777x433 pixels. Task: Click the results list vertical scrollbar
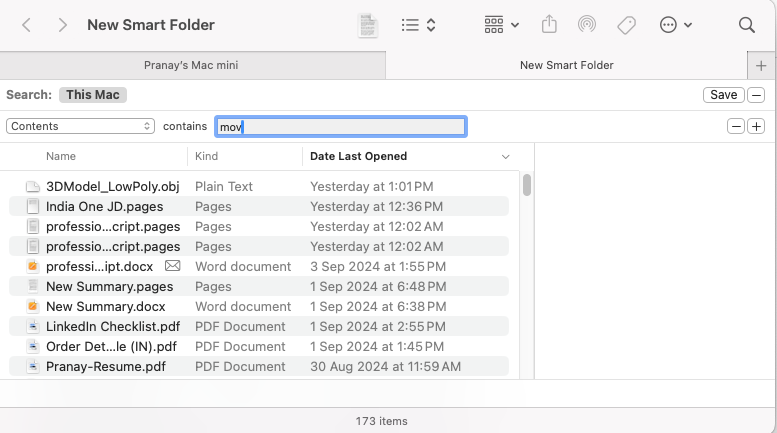click(527, 185)
